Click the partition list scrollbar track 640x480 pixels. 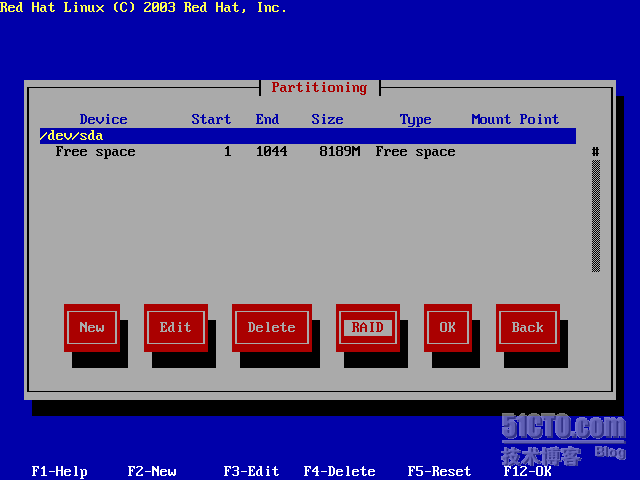596,216
